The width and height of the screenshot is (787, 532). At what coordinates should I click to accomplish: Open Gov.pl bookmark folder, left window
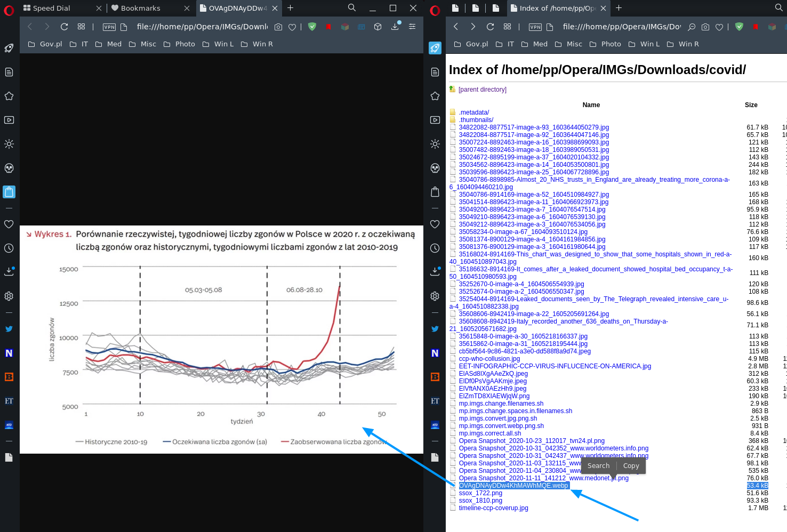coord(45,44)
